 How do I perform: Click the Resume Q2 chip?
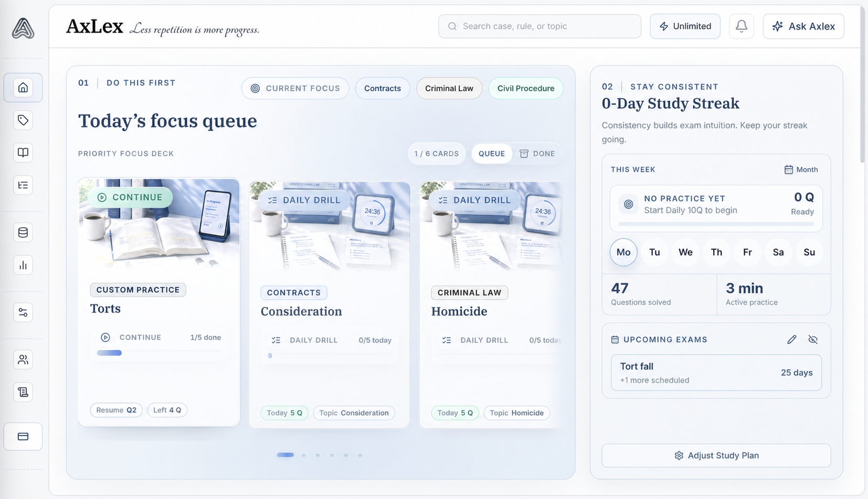click(x=116, y=410)
